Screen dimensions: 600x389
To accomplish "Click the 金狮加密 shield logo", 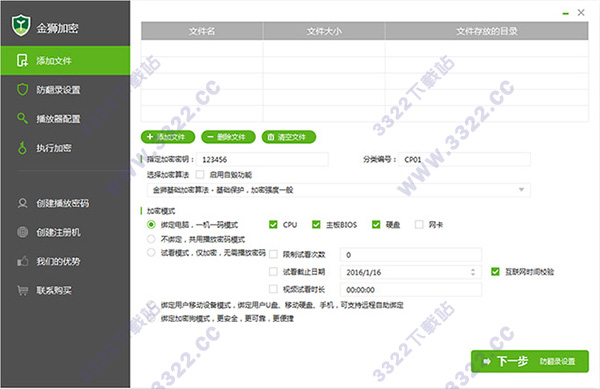I will pyautogui.click(x=21, y=25).
